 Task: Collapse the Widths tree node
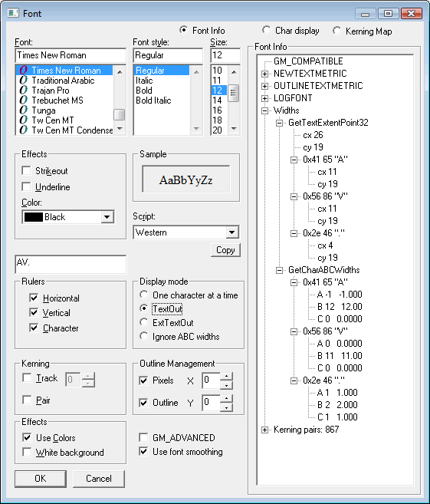coord(264,110)
